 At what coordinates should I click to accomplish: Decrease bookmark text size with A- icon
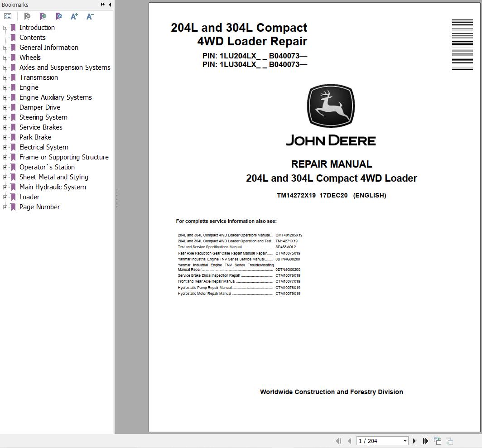click(x=90, y=16)
